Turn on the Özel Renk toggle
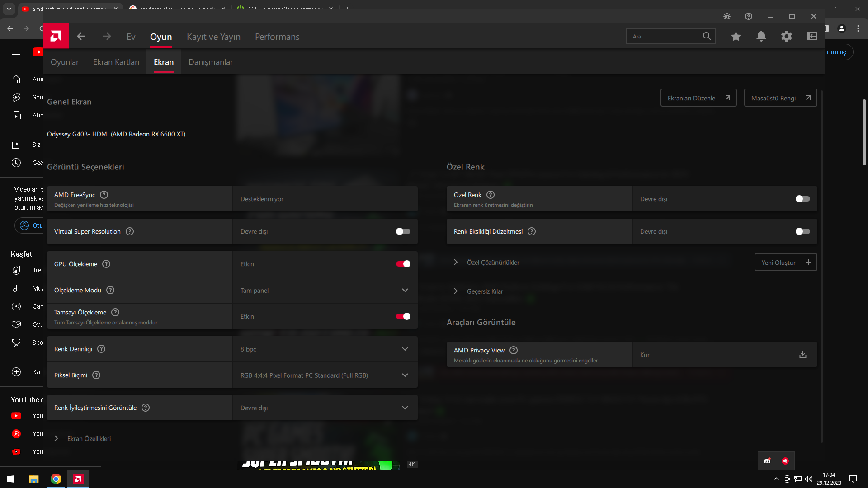The height and width of the screenshot is (488, 868). pyautogui.click(x=802, y=199)
